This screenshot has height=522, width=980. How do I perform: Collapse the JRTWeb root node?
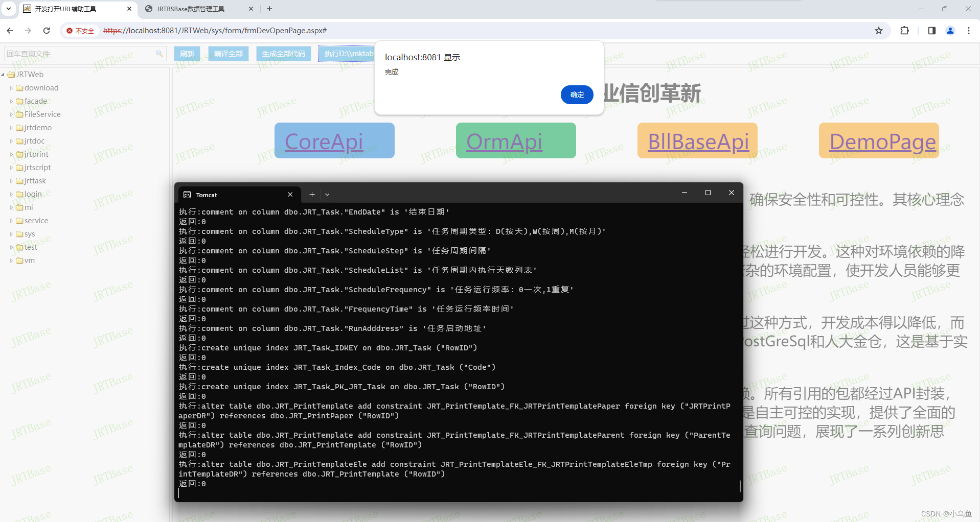pyautogui.click(x=3, y=75)
